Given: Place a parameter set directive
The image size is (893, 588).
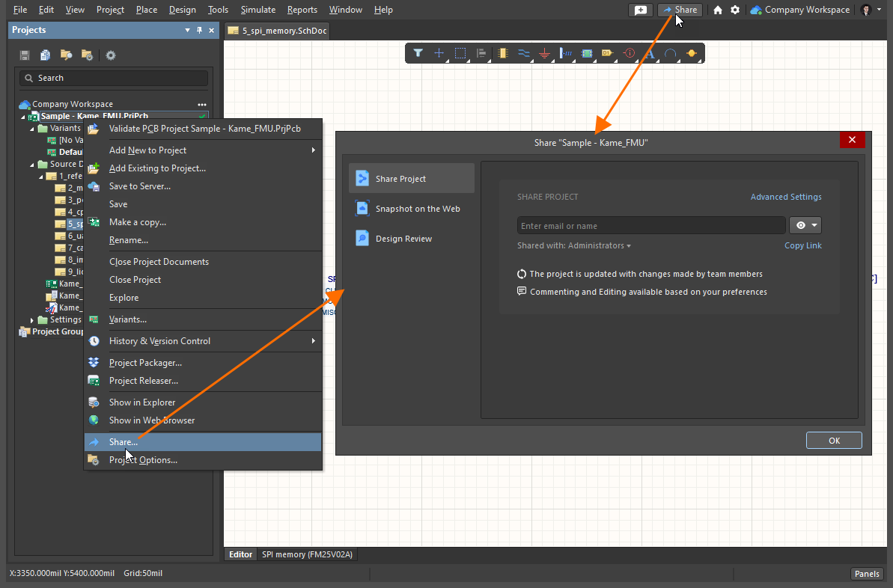Looking at the screenshot, I should pyautogui.click(x=629, y=54).
